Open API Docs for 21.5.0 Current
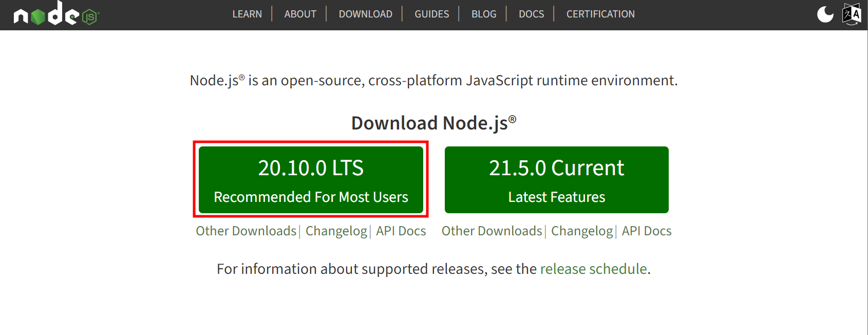The height and width of the screenshot is (335, 868). [647, 231]
